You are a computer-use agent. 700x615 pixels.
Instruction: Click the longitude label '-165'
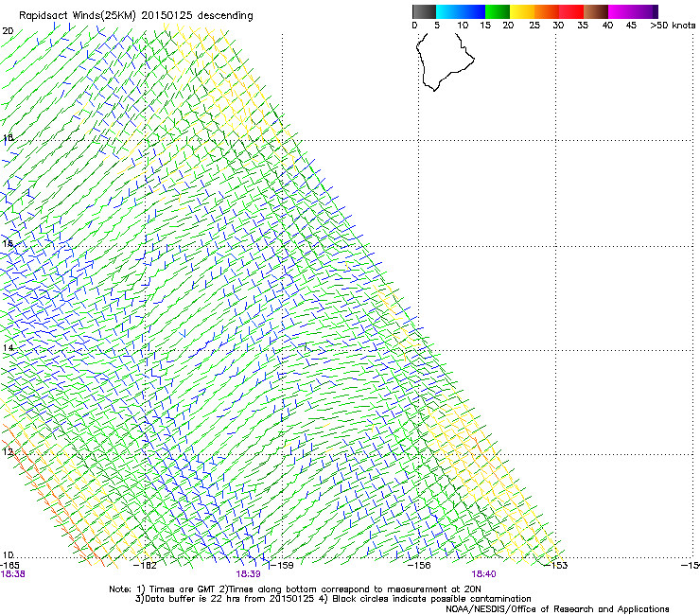(9, 566)
